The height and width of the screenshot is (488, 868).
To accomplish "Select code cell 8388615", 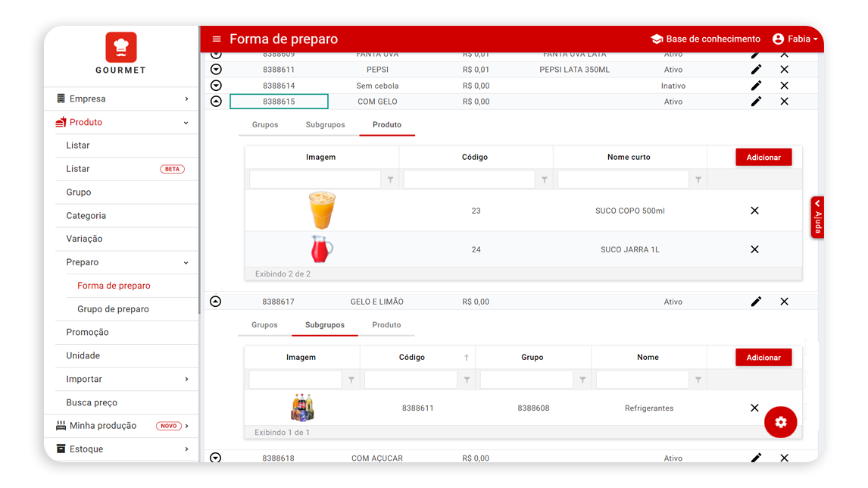I will click(279, 102).
